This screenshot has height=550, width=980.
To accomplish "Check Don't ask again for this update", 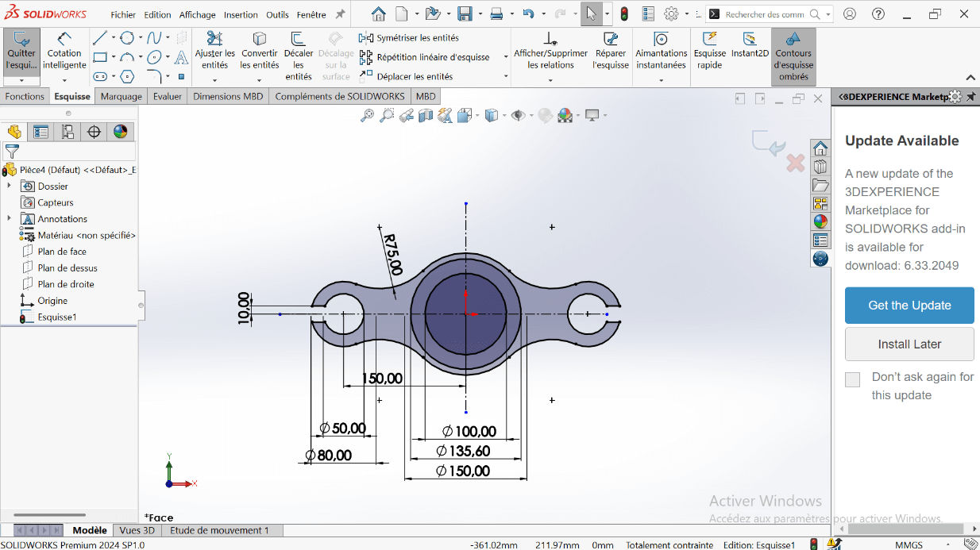I will point(852,379).
